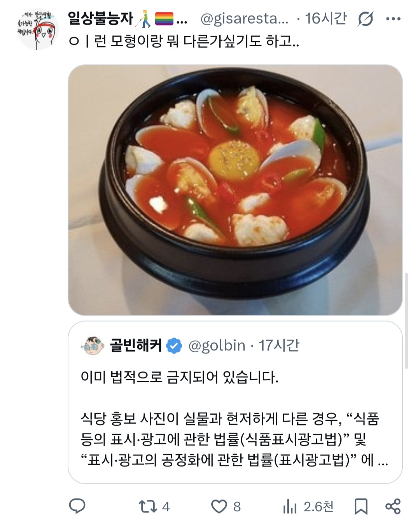Open 골빈해커 quoted profile avatar

(x=93, y=345)
